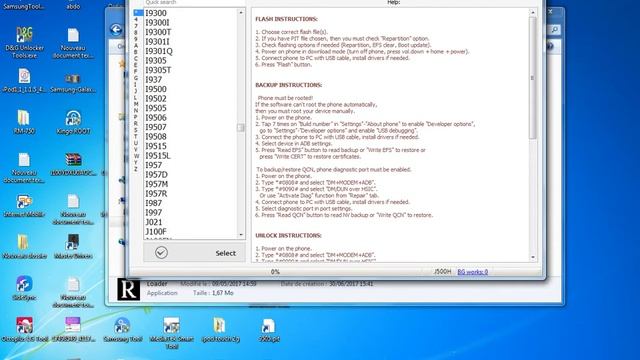
Task: Jump to letter S in alphabet index
Action: click(x=136, y=130)
